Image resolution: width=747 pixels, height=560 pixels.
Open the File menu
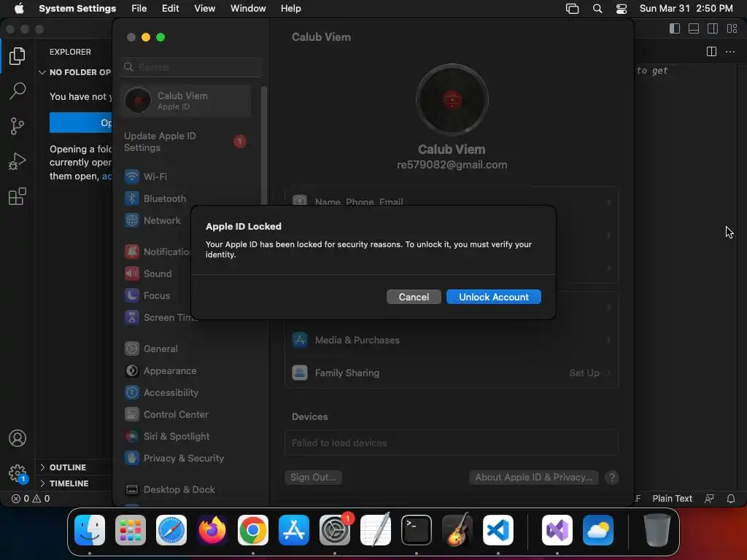coord(139,9)
